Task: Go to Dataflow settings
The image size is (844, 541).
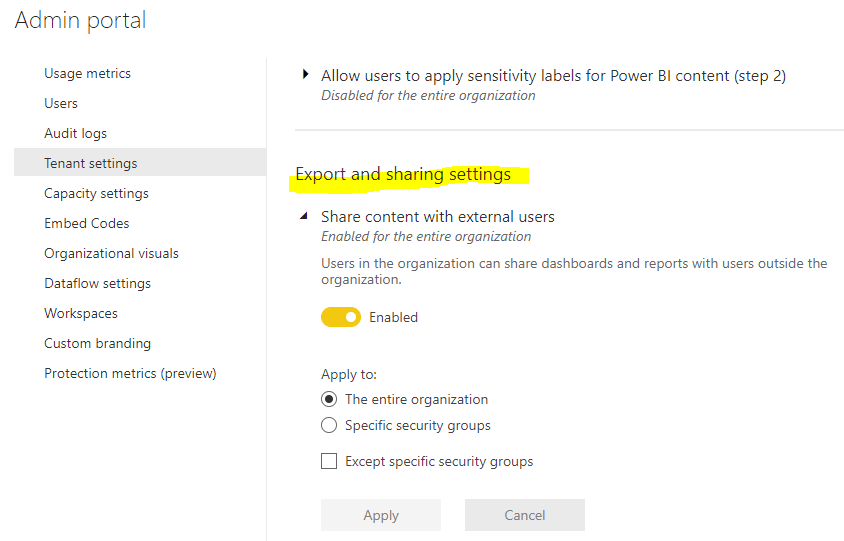Action: click(x=97, y=283)
